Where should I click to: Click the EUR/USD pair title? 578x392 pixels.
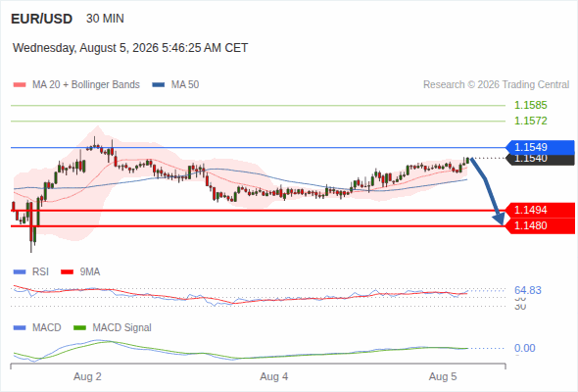[x=42, y=19]
